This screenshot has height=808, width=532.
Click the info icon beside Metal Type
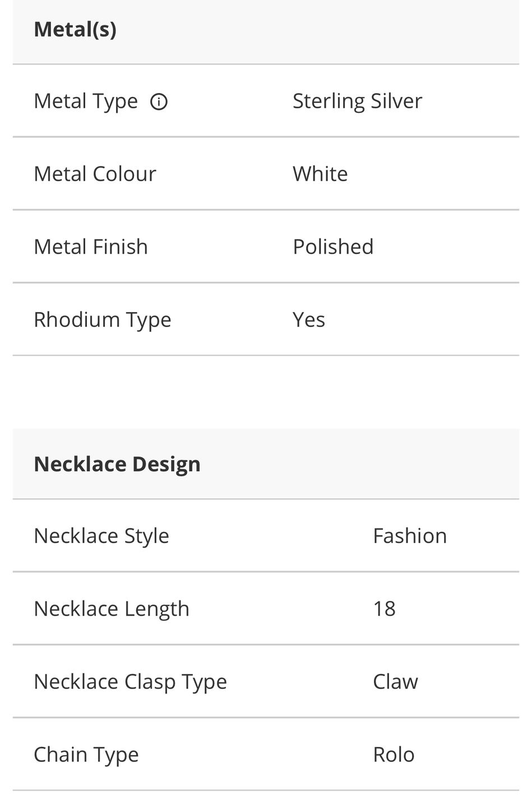159,102
